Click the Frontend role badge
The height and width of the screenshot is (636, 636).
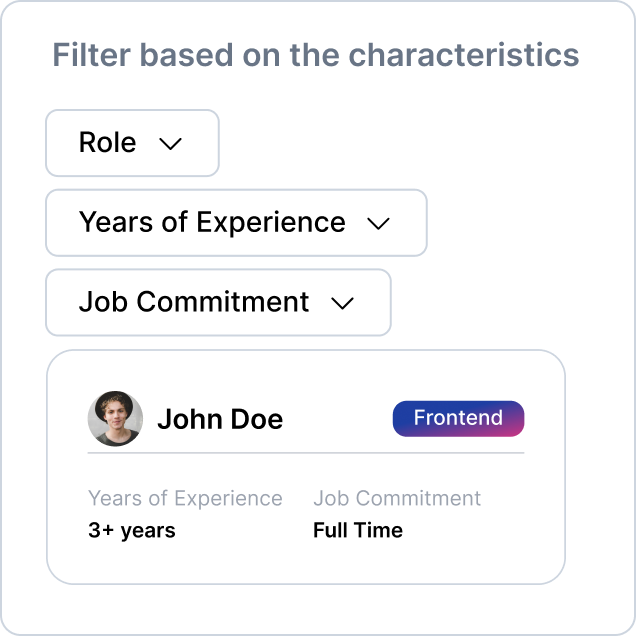pyautogui.click(x=458, y=419)
